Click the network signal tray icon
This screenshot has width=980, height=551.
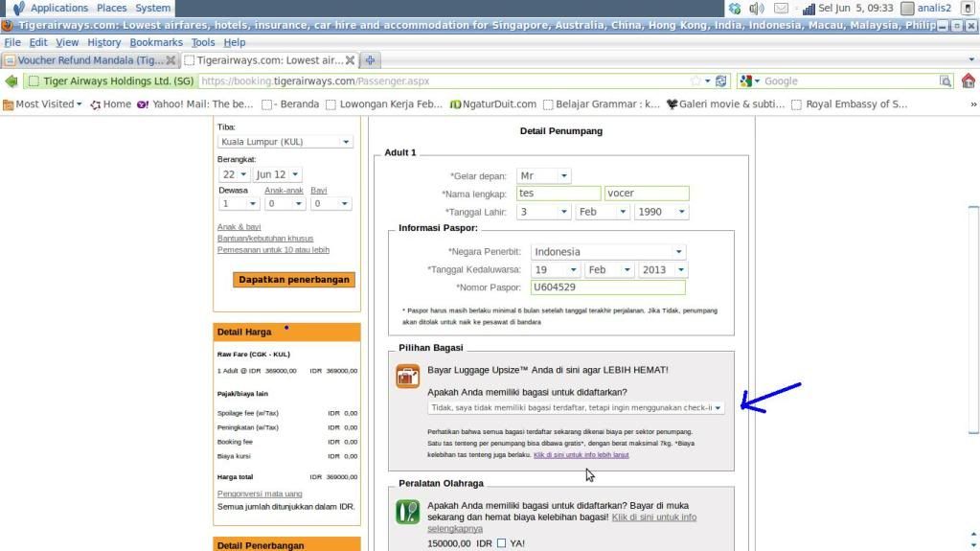[809, 8]
